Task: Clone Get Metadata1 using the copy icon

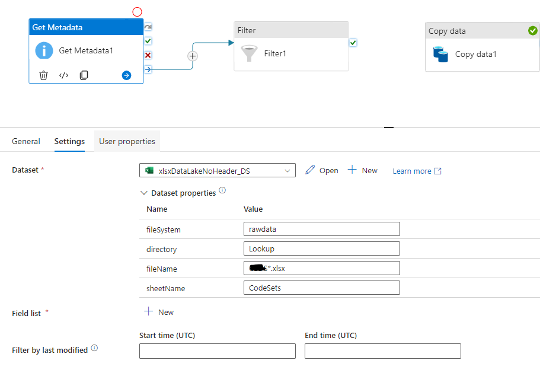Action: click(84, 75)
